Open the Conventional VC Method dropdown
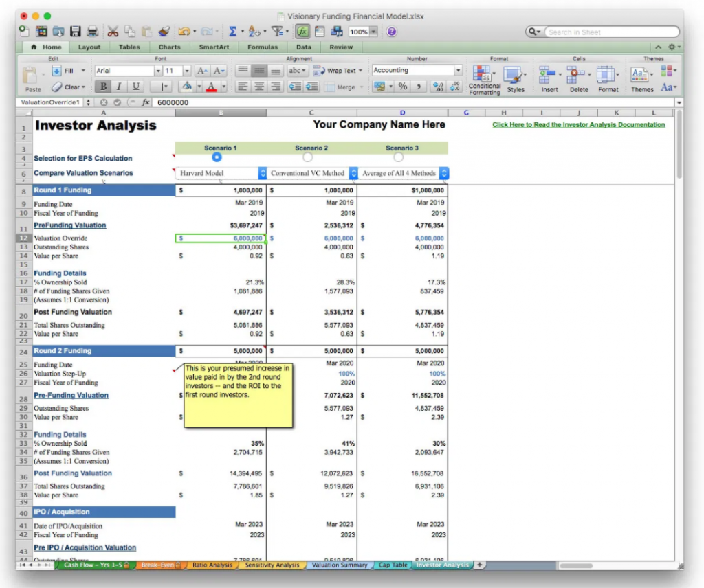The width and height of the screenshot is (704, 588). [x=353, y=173]
